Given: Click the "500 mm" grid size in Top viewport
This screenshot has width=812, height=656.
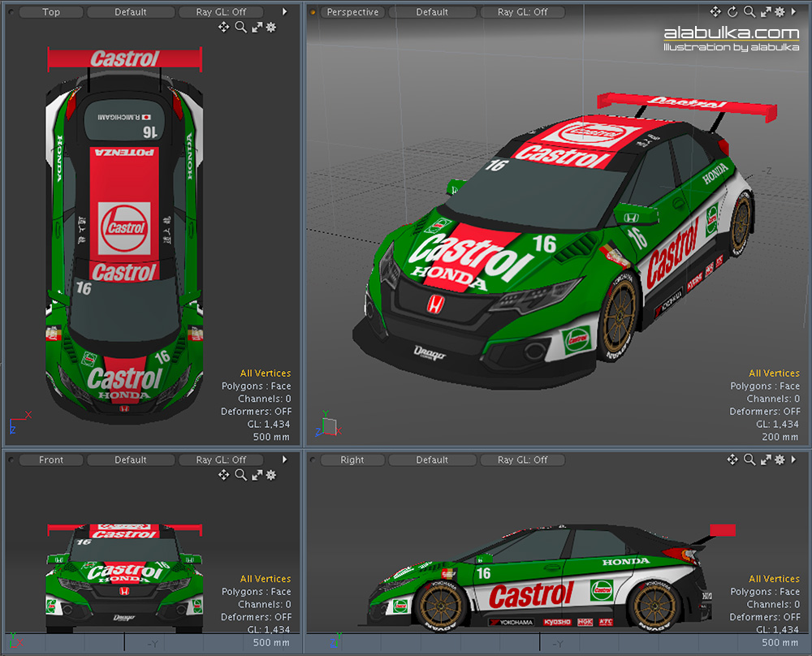Looking at the screenshot, I should [x=271, y=437].
